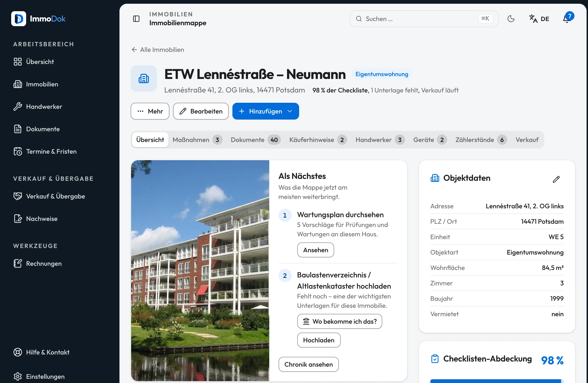Click Baulastenverzeichnis / Altlastenkataster hochladen heading
The width and height of the screenshot is (588, 383).
[344, 281]
